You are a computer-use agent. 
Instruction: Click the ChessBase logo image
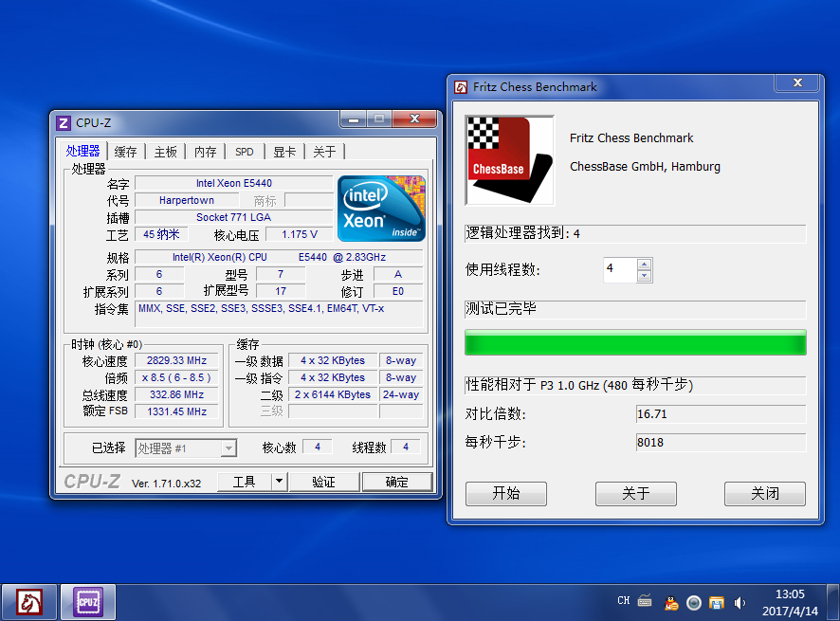point(509,160)
